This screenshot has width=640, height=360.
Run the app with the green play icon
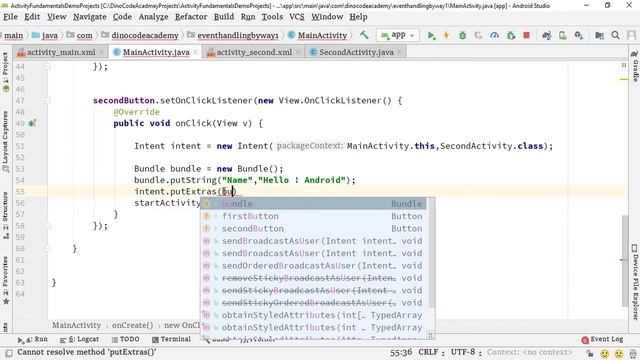coord(431,36)
